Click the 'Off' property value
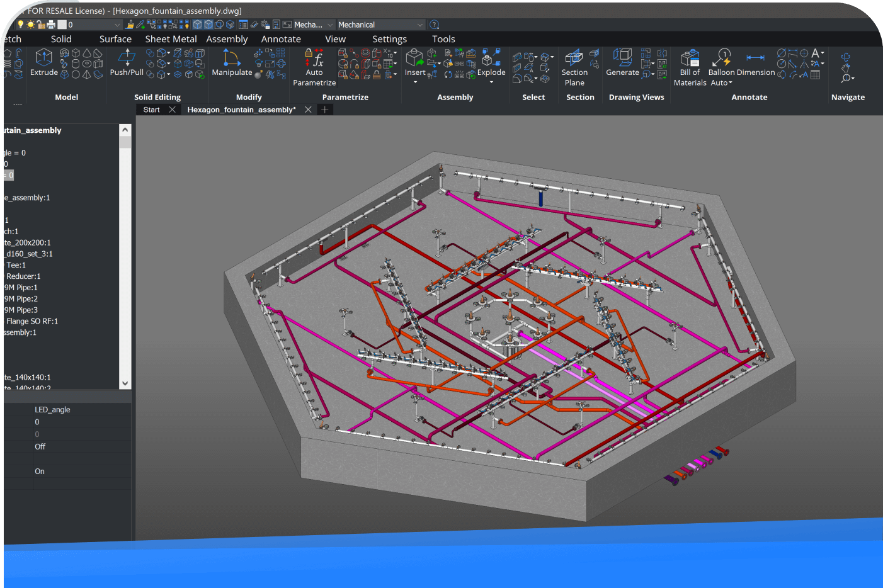Screen dimensions: 883x588 [40, 447]
